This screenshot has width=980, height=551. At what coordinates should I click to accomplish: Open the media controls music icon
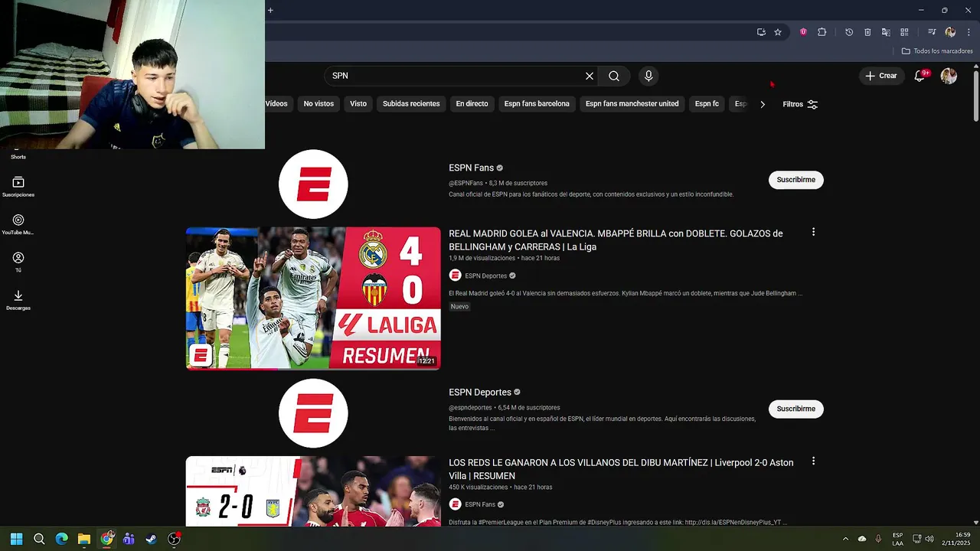click(932, 32)
